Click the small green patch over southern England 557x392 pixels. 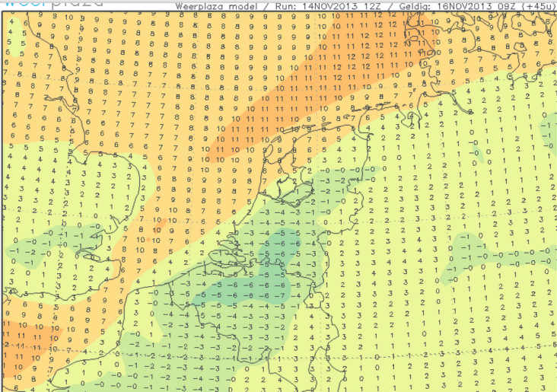tap(23, 253)
